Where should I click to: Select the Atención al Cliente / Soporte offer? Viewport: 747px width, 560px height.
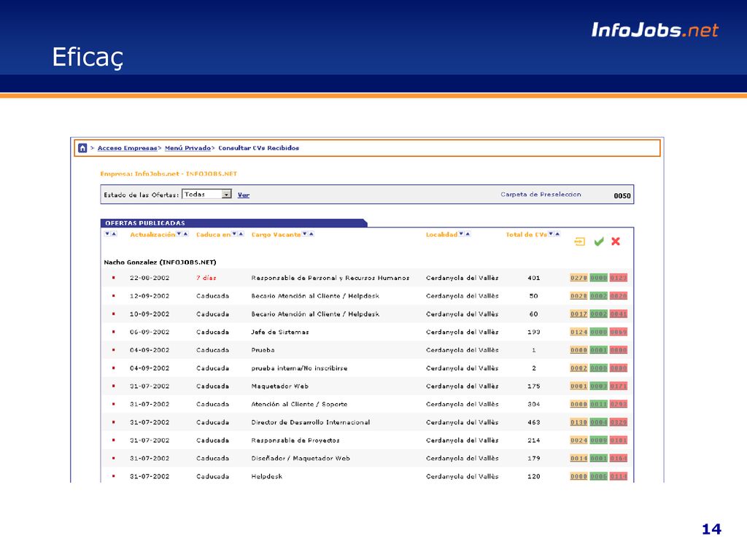(299, 404)
